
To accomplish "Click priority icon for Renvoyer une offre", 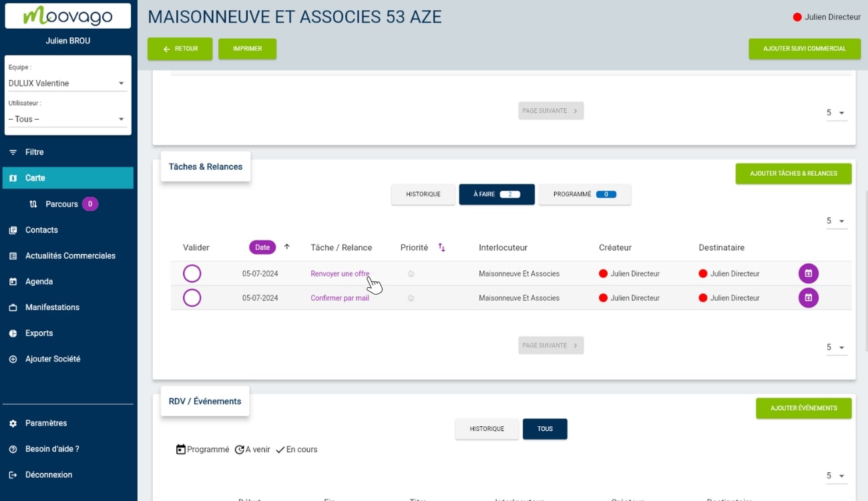I will coord(411,274).
